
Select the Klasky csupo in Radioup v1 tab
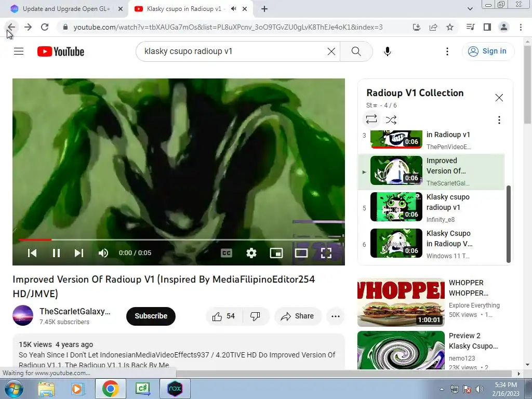coord(183,9)
